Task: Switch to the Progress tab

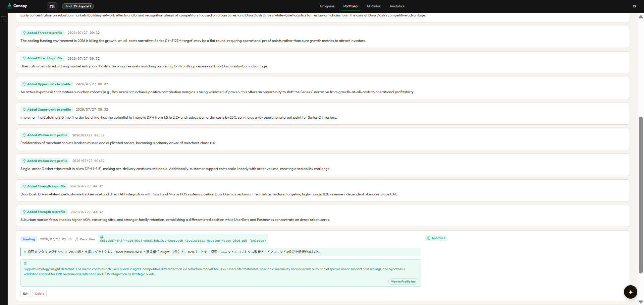Action: coord(327,6)
